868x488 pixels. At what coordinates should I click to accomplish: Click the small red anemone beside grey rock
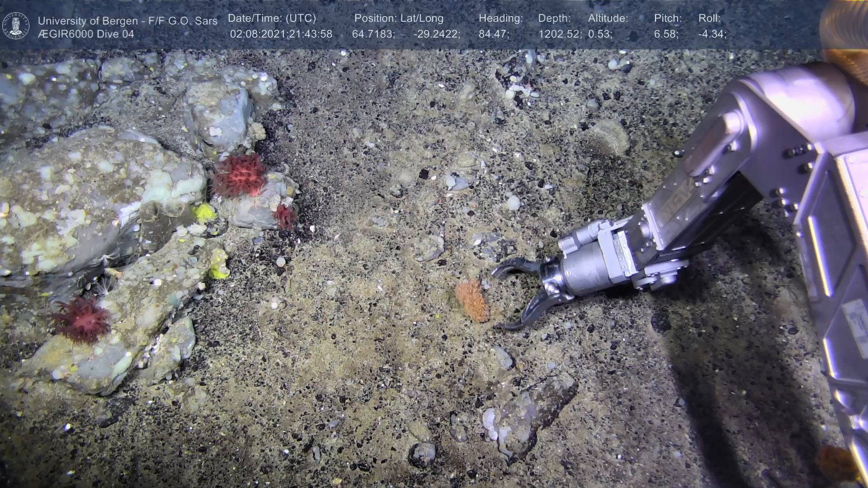pos(285,216)
